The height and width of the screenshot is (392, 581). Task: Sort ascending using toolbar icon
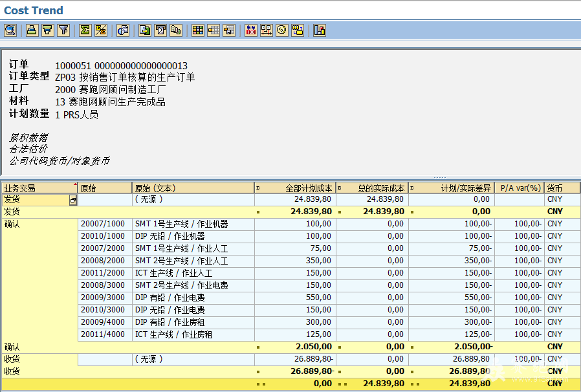coord(32,30)
